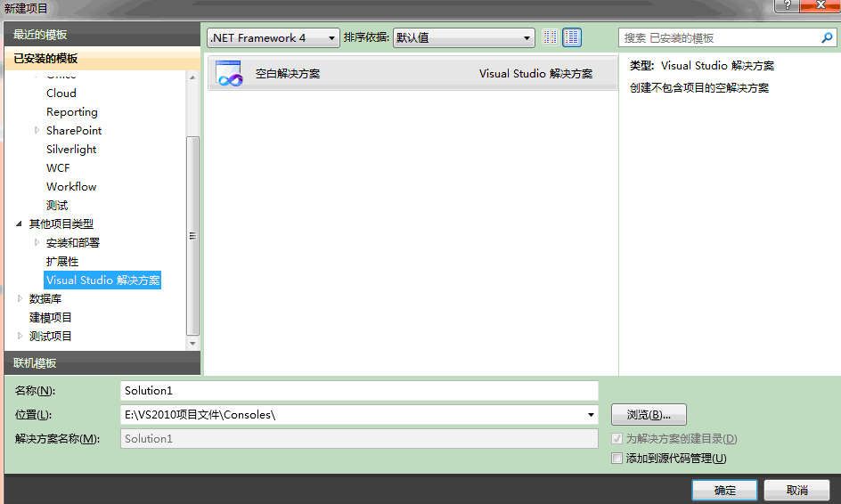Image resolution: width=841 pixels, height=504 pixels.
Task: Select Cloud in template tree
Action: (x=61, y=93)
